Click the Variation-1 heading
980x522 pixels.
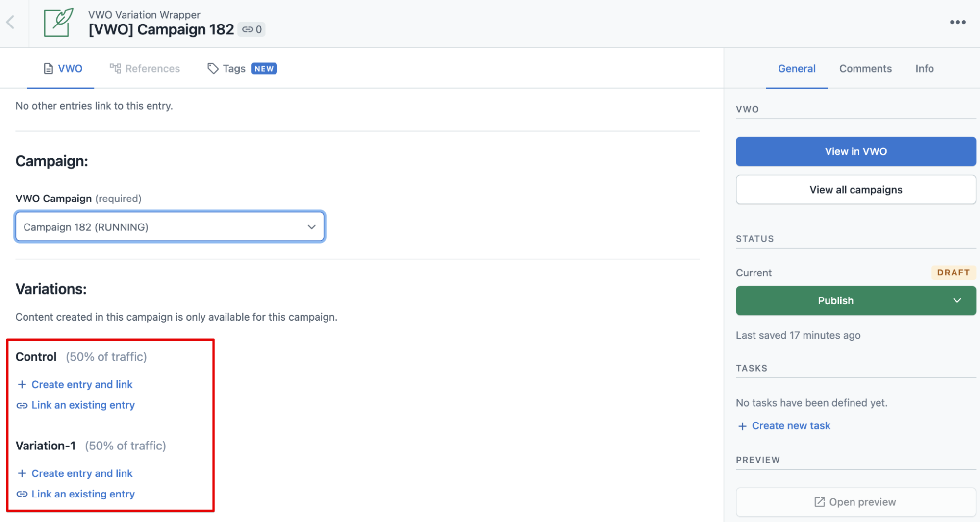pyautogui.click(x=46, y=446)
